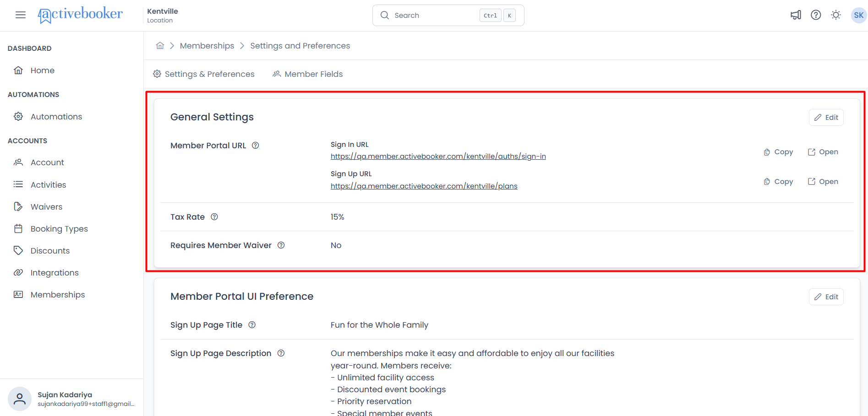Open the SK user avatar menu
The image size is (868, 416).
[x=858, y=15]
